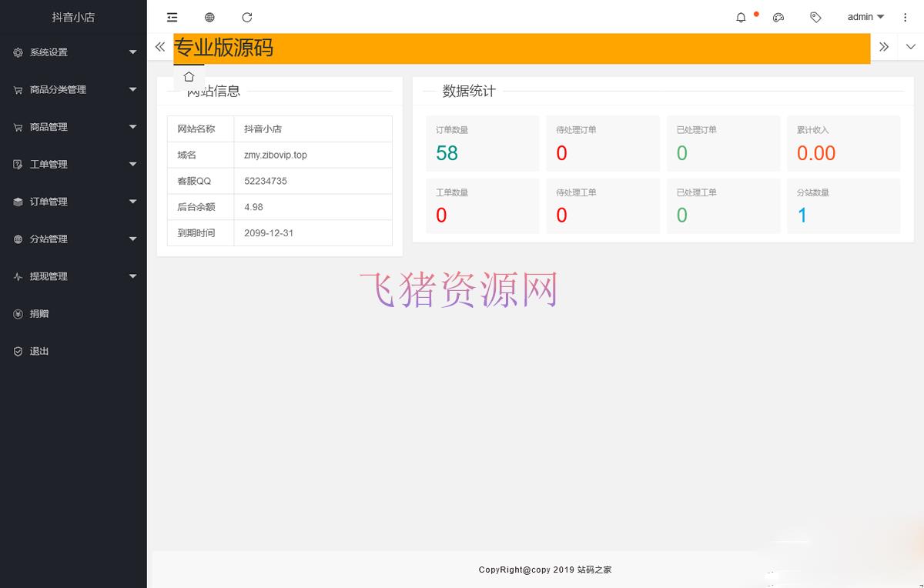Open notifications via the bell icon
Image resolution: width=924 pixels, height=588 pixels.
[741, 17]
